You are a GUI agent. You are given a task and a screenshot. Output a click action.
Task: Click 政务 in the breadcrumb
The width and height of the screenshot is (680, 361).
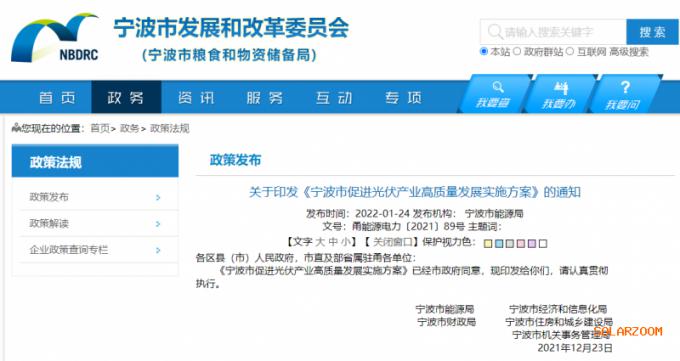click(129, 128)
